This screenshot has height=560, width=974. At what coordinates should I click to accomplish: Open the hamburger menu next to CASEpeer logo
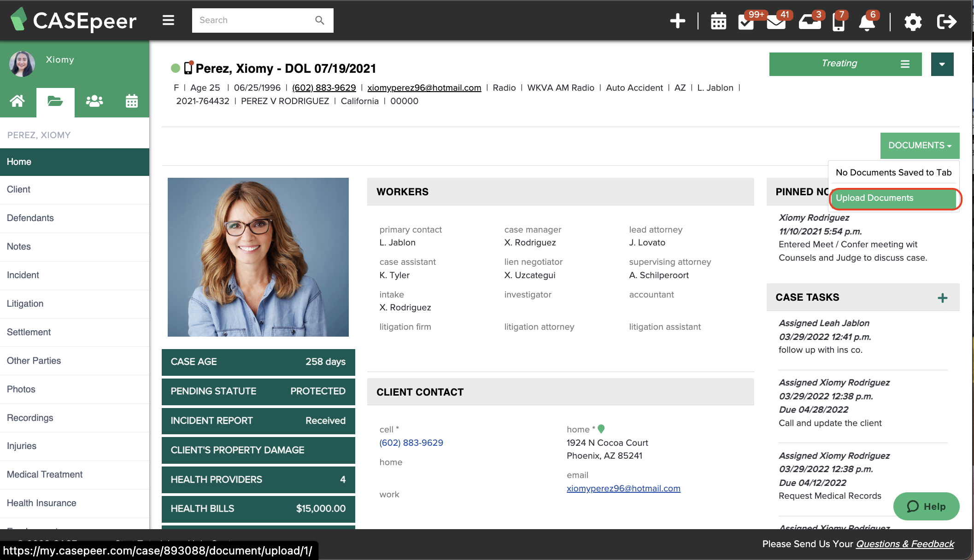[x=168, y=20]
